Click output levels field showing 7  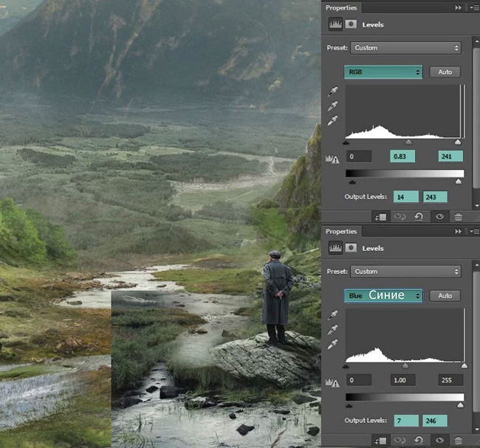click(406, 421)
